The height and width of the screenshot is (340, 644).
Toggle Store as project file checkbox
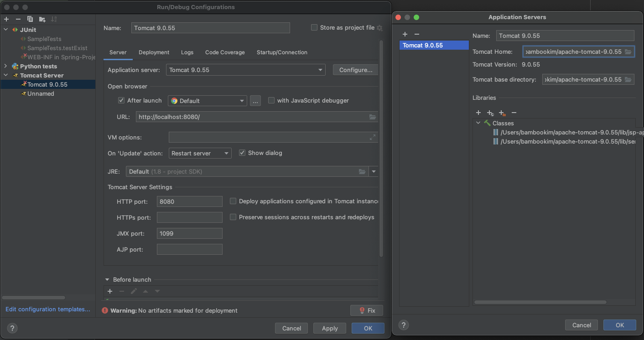coord(314,27)
